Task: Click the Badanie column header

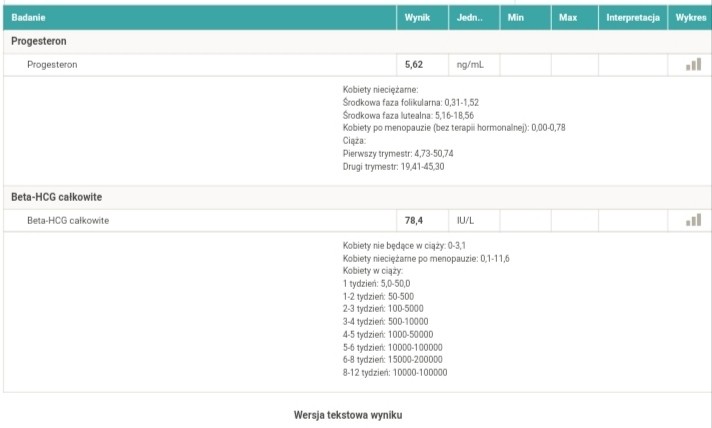Action: point(28,18)
